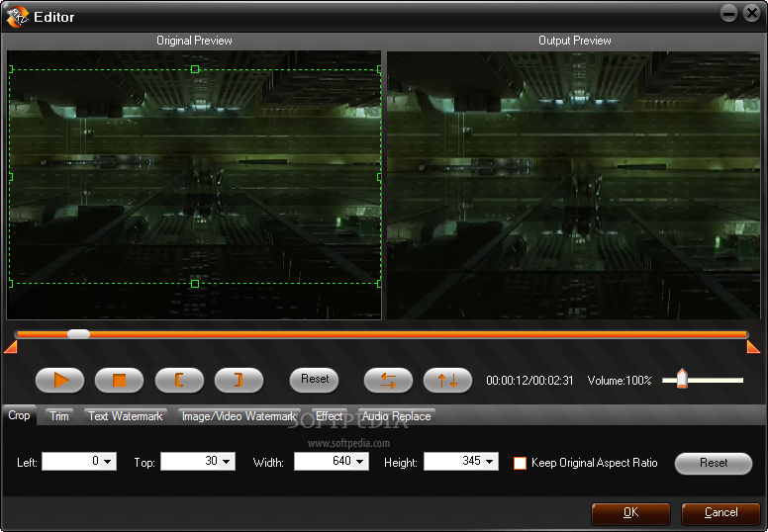Click the time readout 00:00:12/00:02:31
768x532 pixels.
(x=529, y=381)
